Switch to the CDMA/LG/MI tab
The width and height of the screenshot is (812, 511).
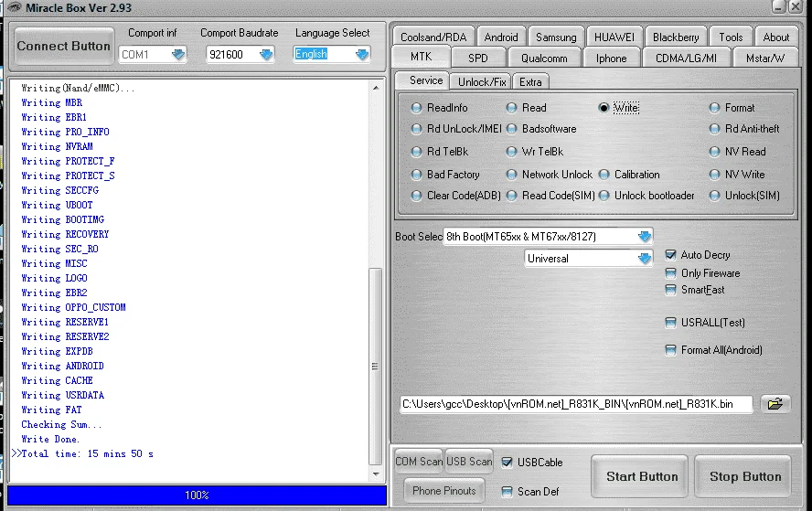pos(686,58)
